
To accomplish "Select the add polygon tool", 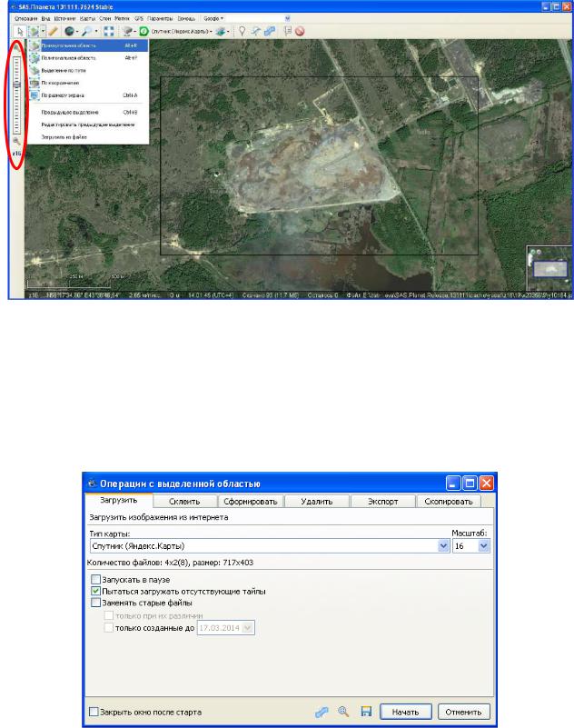I will tap(270, 31).
